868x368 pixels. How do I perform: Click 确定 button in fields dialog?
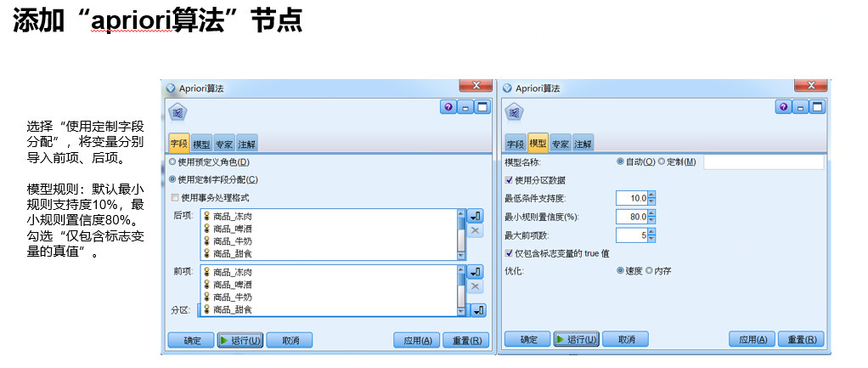[x=191, y=340]
